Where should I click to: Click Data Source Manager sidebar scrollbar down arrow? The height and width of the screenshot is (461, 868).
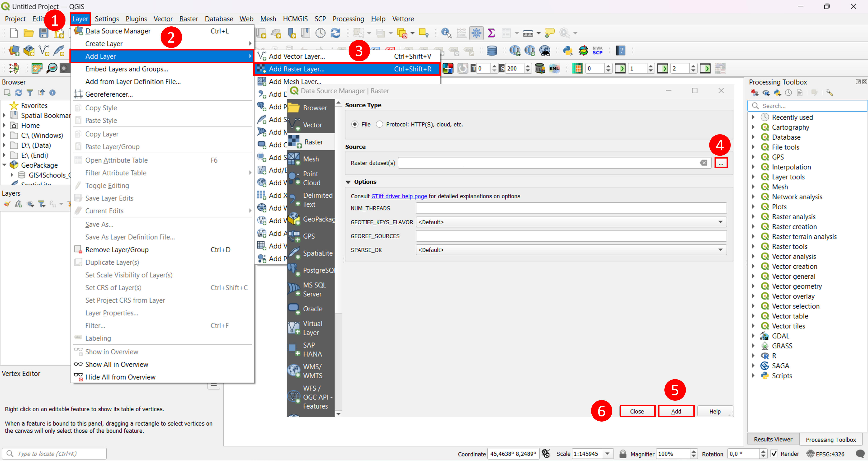[x=339, y=414]
